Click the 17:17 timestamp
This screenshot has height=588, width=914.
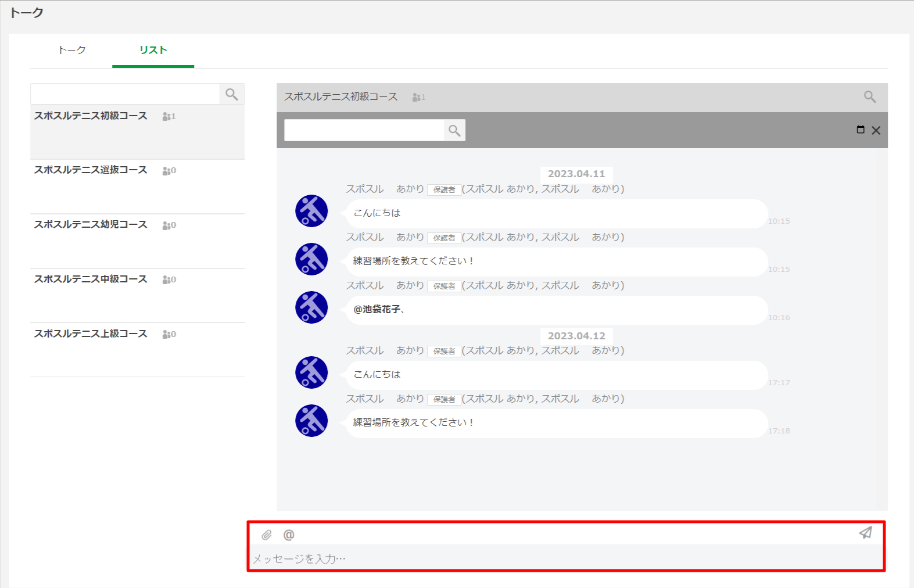(x=779, y=383)
